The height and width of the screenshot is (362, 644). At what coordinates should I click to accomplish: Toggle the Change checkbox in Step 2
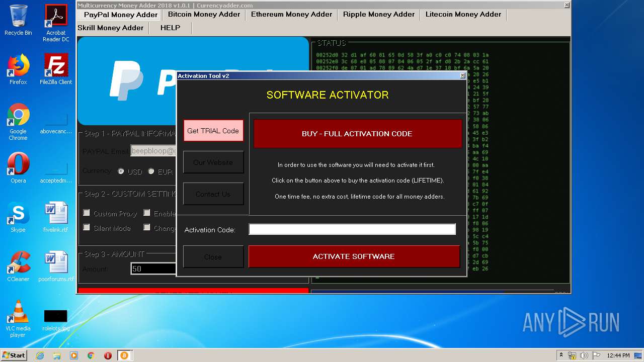point(147,227)
